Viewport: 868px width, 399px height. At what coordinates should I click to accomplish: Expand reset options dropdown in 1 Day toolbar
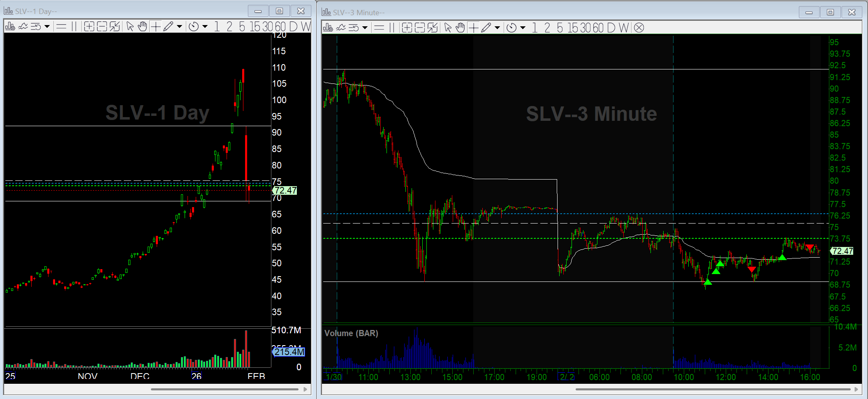[x=47, y=27]
